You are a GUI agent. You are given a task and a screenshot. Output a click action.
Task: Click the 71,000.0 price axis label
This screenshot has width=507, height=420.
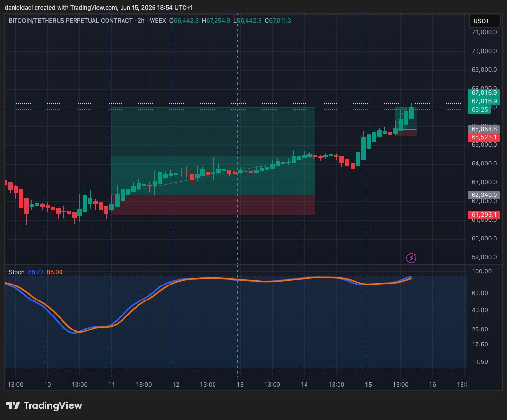pos(484,32)
